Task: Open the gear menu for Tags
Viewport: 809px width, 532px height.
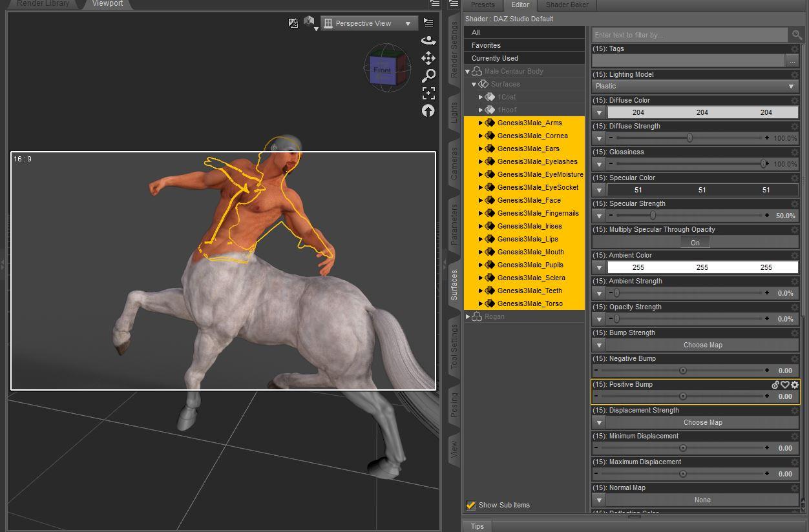Action: point(795,49)
